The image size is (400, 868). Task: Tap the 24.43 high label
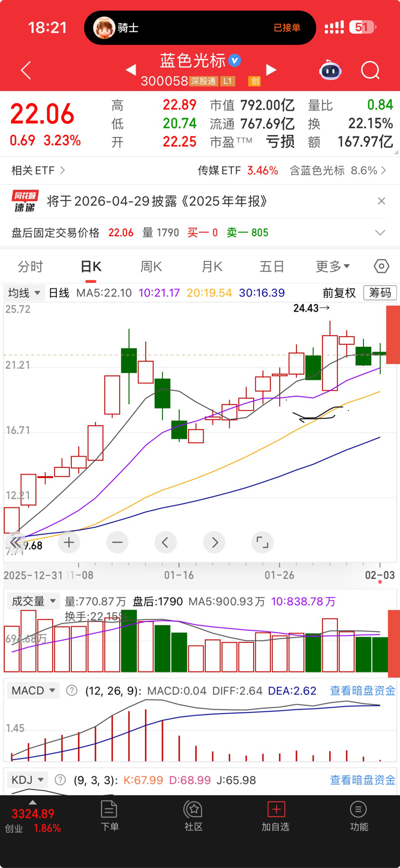311,308
